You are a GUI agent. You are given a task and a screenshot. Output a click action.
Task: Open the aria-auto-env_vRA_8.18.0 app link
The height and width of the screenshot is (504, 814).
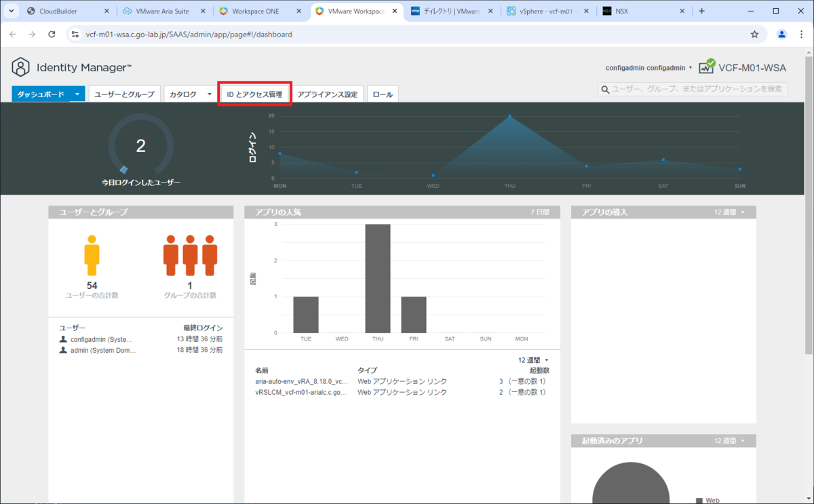point(301,381)
